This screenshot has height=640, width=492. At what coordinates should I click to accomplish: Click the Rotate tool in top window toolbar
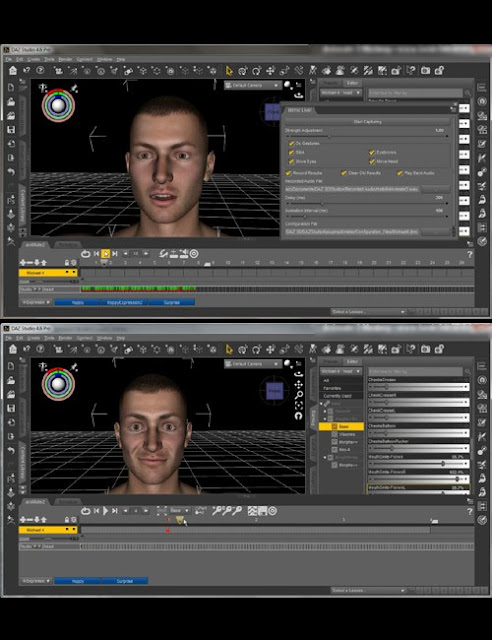point(256,71)
